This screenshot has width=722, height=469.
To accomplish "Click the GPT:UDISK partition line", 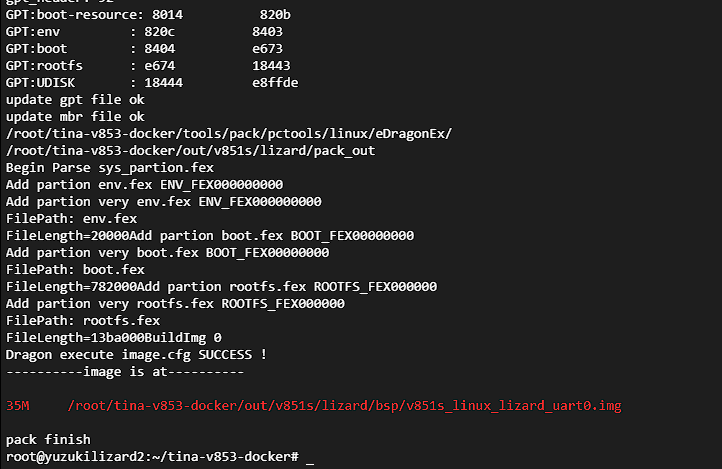I will [x=151, y=82].
